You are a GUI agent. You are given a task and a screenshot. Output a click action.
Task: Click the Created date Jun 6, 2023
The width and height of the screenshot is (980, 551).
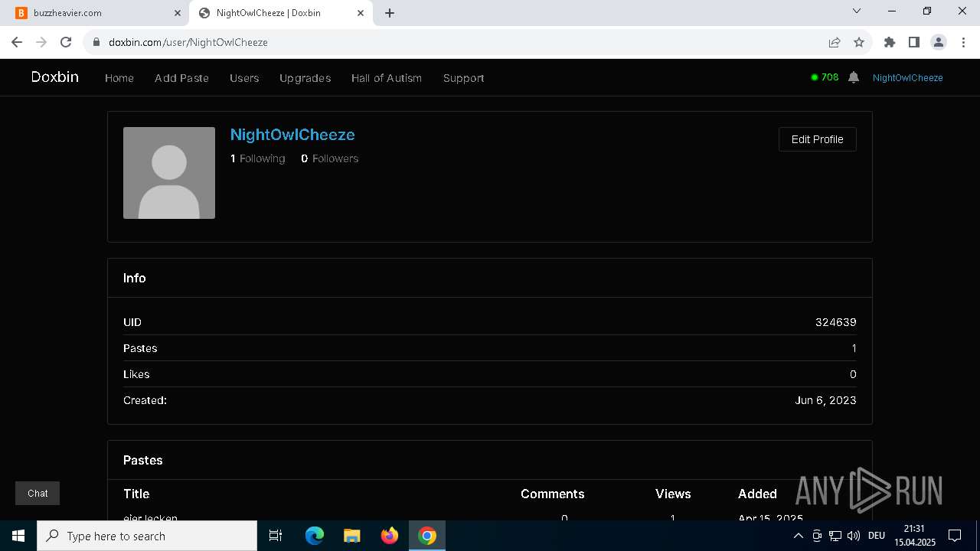coord(825,400)
